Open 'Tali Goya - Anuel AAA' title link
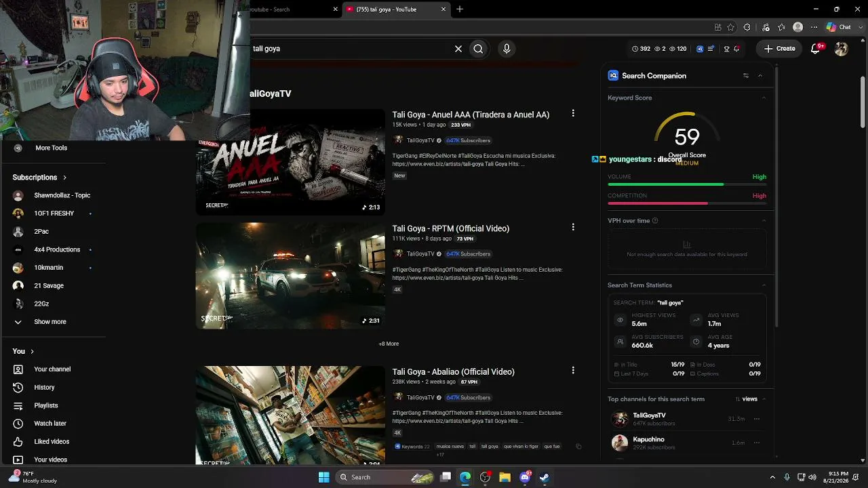 (x=471, y=115)
